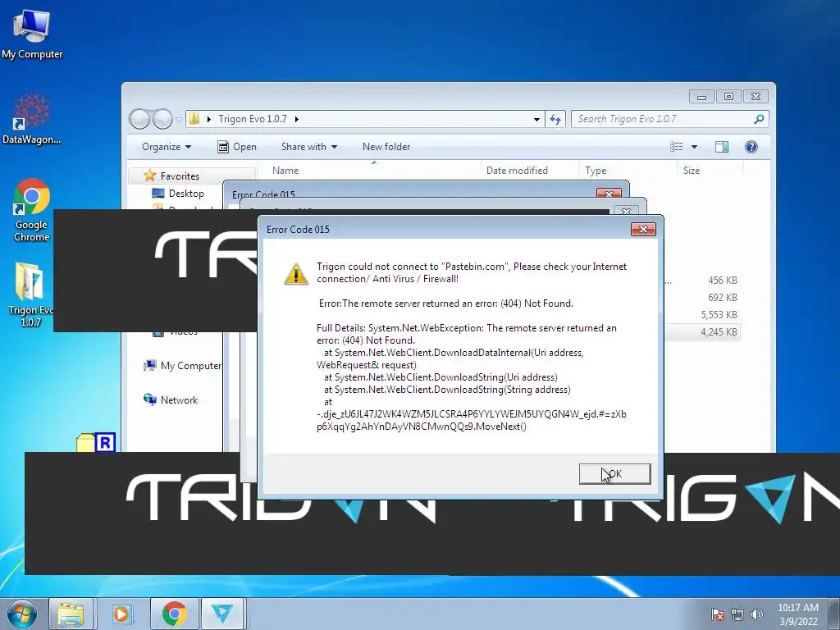Open the Share with menu
This screenshot has width=840, height=630.
[309, 147]
